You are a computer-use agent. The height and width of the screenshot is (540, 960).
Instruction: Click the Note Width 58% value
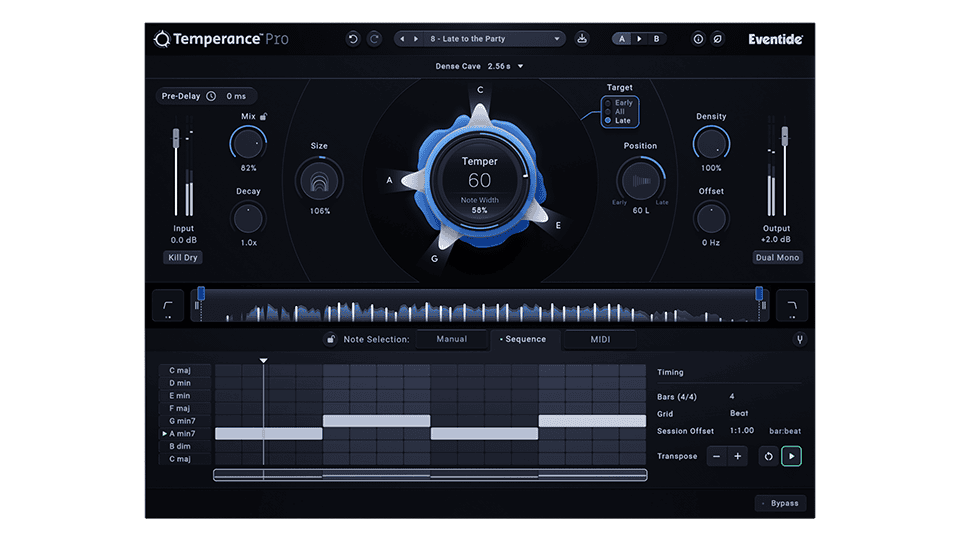coord(479,210)
